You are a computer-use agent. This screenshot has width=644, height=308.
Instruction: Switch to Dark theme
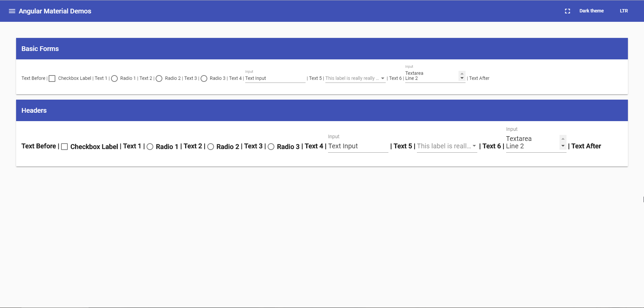point(591,11)
